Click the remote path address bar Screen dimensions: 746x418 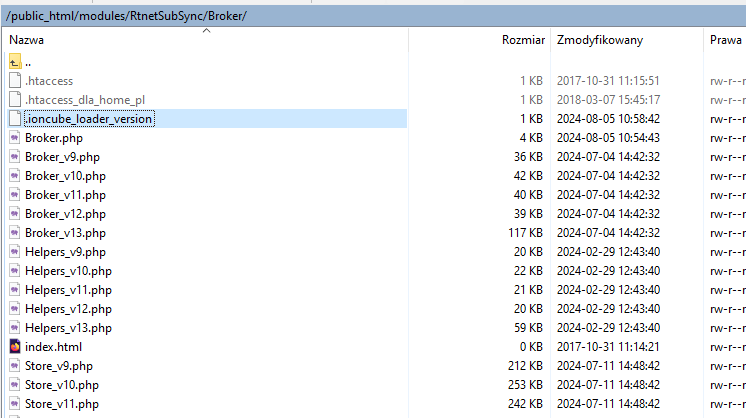[x=373, y=16]
